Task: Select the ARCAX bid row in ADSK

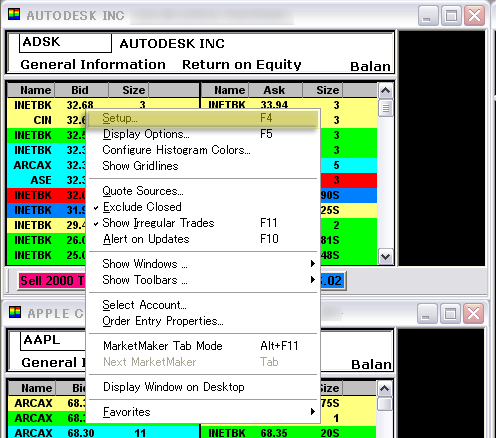Action: point(47,165)
